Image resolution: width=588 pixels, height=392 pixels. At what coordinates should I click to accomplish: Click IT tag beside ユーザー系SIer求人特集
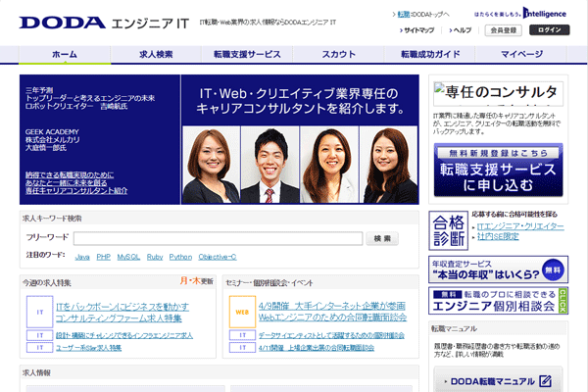(40, 348)
